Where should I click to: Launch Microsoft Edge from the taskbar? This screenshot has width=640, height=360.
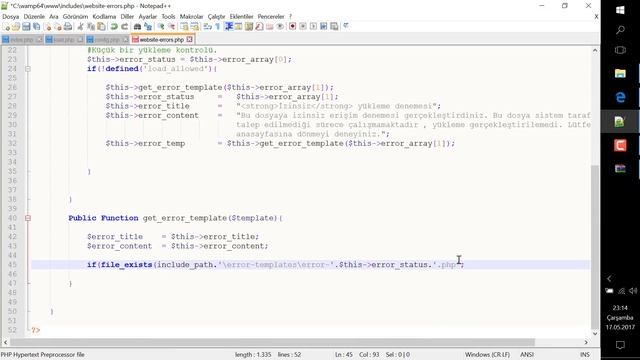[620, 97]
